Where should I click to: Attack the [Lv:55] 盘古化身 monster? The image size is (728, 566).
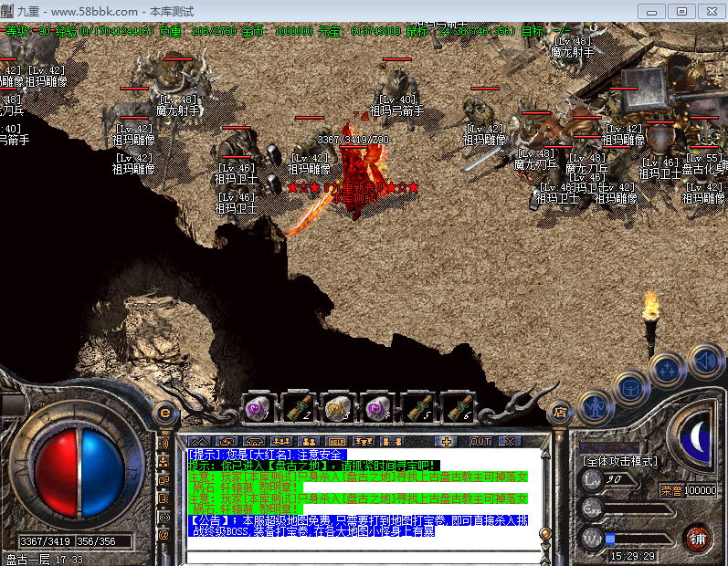(703, 164)
